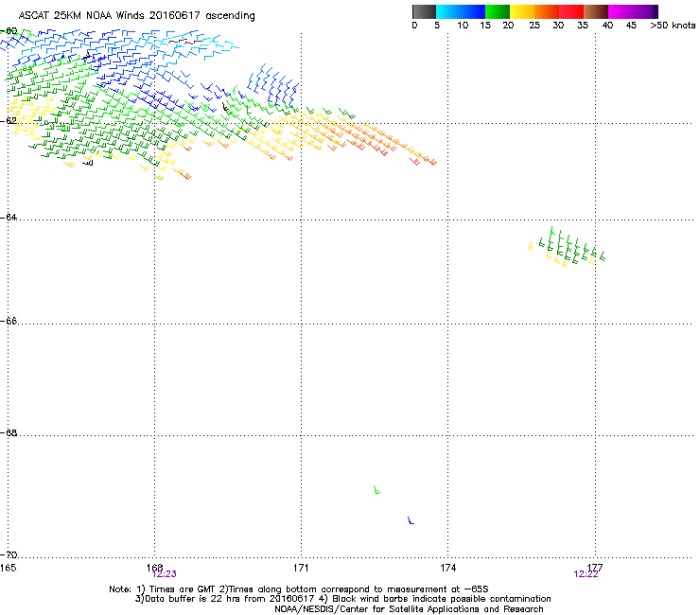Viewport: 700px width, 615px height.
Task: Click the '171' longitude label
Action: [301, 568]
